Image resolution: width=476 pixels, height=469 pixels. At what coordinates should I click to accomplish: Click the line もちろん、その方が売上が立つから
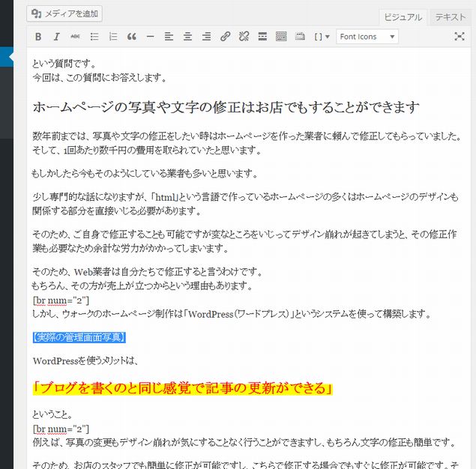click(142, 285)
